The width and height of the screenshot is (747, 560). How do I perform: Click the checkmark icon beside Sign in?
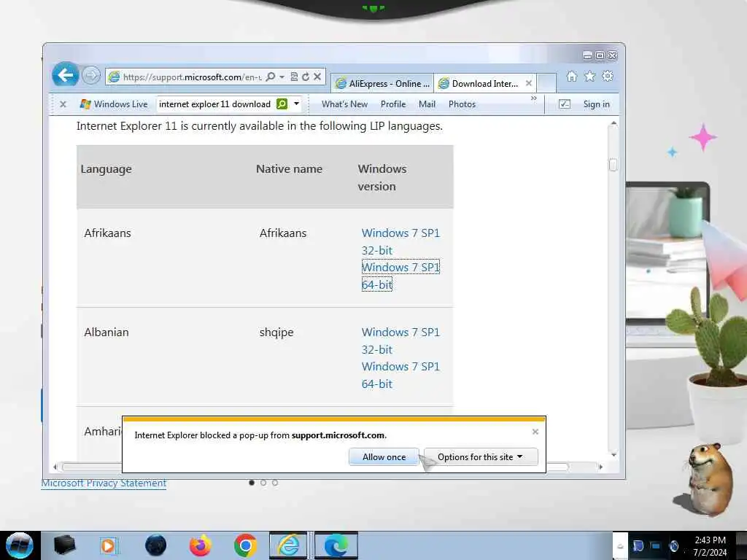[x=565, y=104]
